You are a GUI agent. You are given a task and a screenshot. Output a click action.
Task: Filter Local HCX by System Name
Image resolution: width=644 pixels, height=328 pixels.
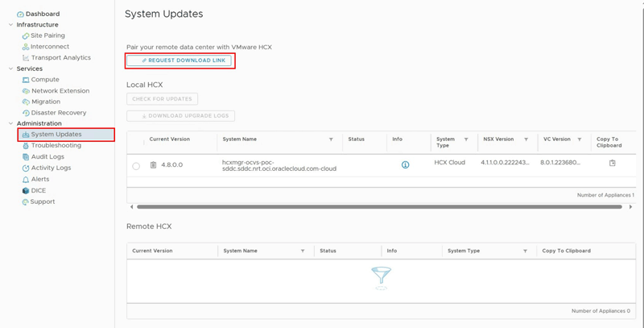tap(331, 139)
